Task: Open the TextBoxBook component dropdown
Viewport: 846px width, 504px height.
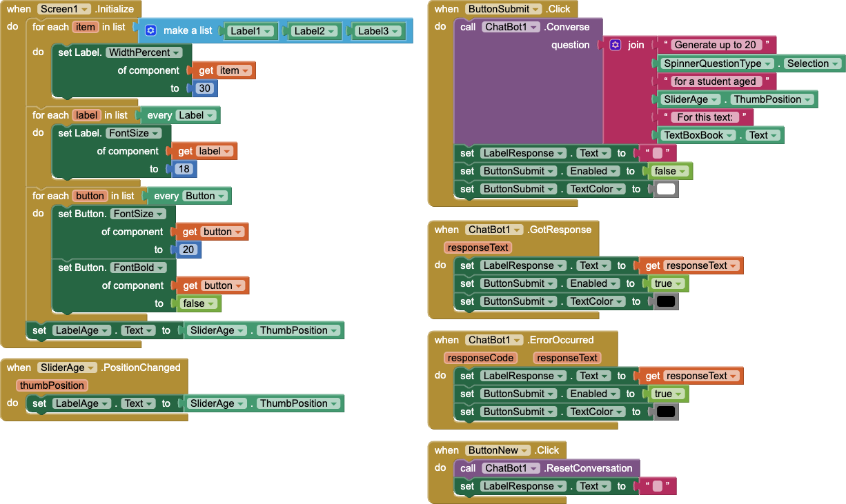Action: click(x=698, y=135)
